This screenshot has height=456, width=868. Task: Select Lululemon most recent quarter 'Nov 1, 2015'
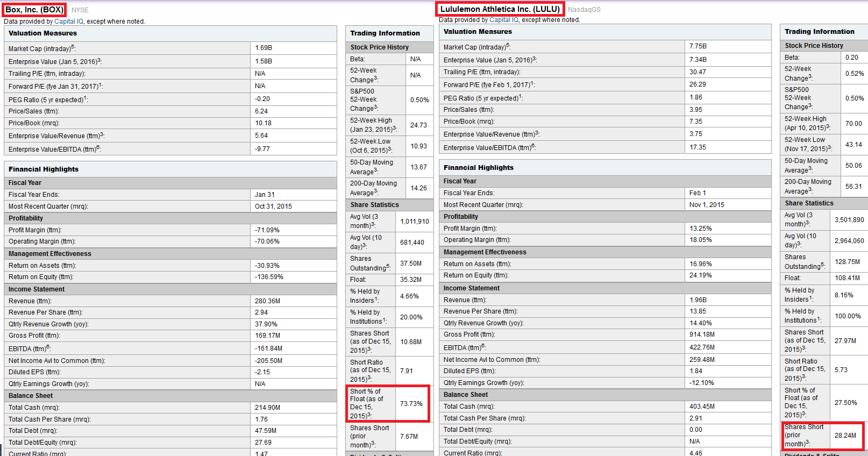(707, 205)
